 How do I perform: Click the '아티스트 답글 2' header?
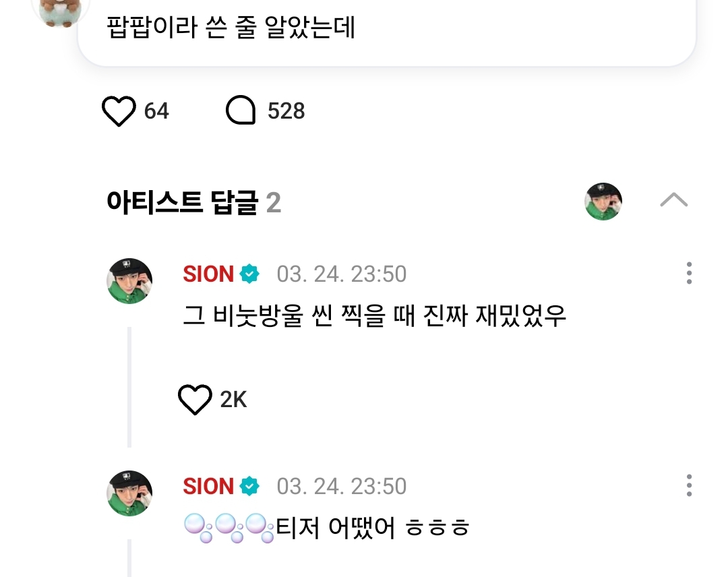[193, 202]
